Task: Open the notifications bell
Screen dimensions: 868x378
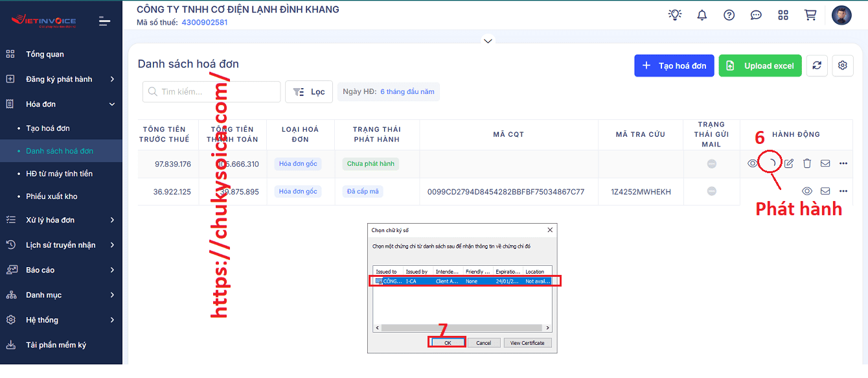Action: click(x=702, y=15)
